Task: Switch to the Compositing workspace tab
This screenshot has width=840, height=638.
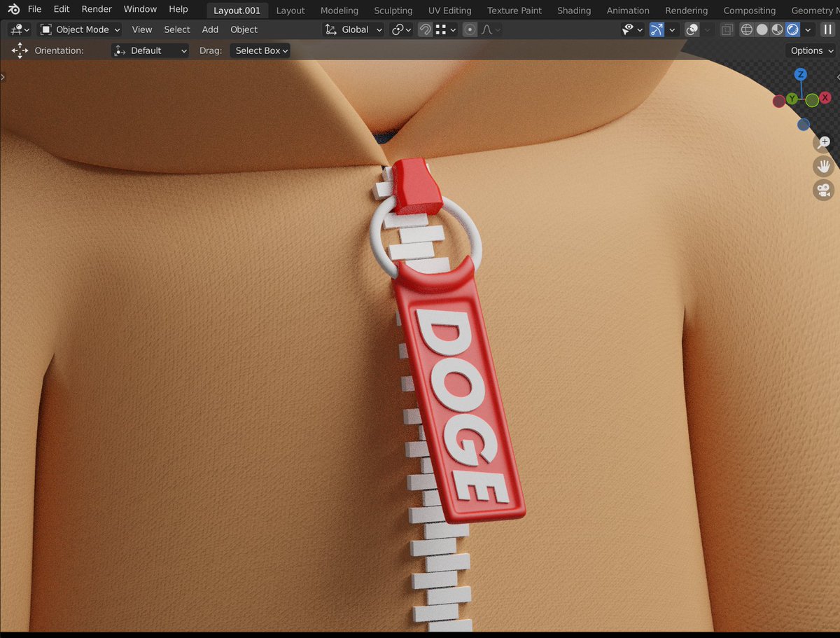Action: click(750, 11)
